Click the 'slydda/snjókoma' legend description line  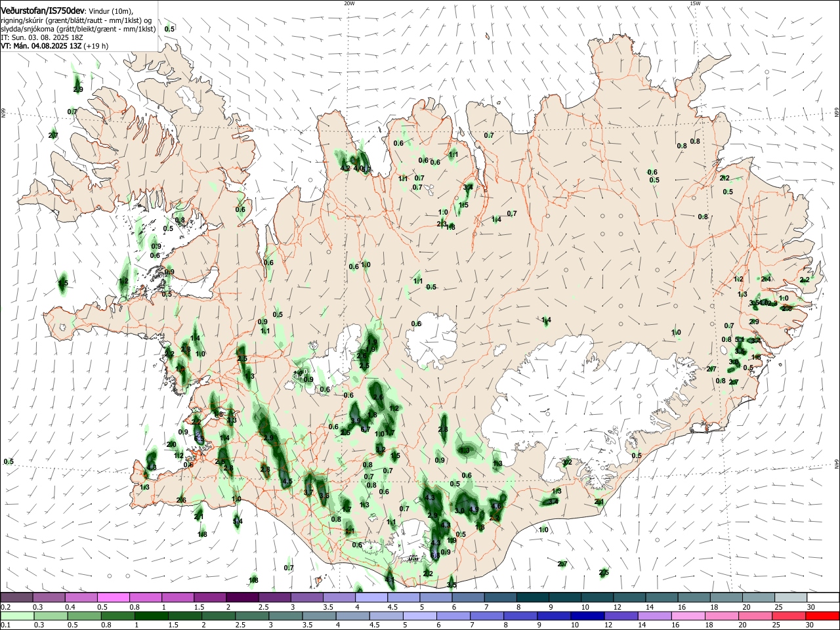[x=78, y=30]
